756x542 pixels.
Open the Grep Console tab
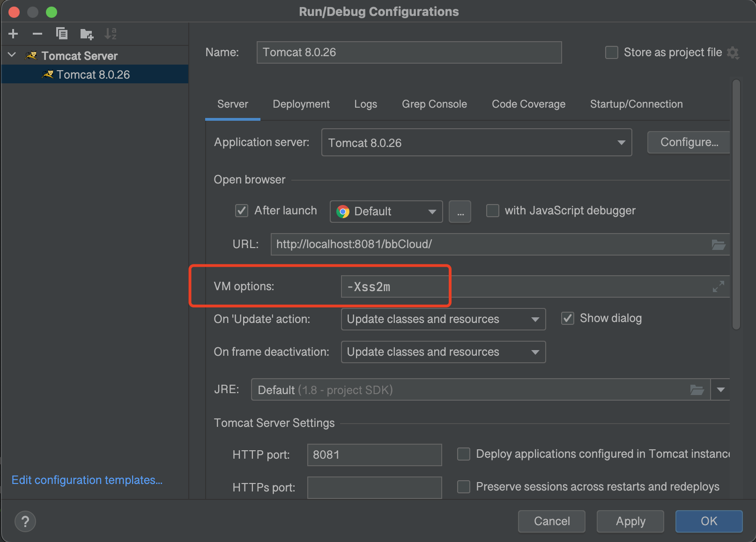(x=434, y=104)
